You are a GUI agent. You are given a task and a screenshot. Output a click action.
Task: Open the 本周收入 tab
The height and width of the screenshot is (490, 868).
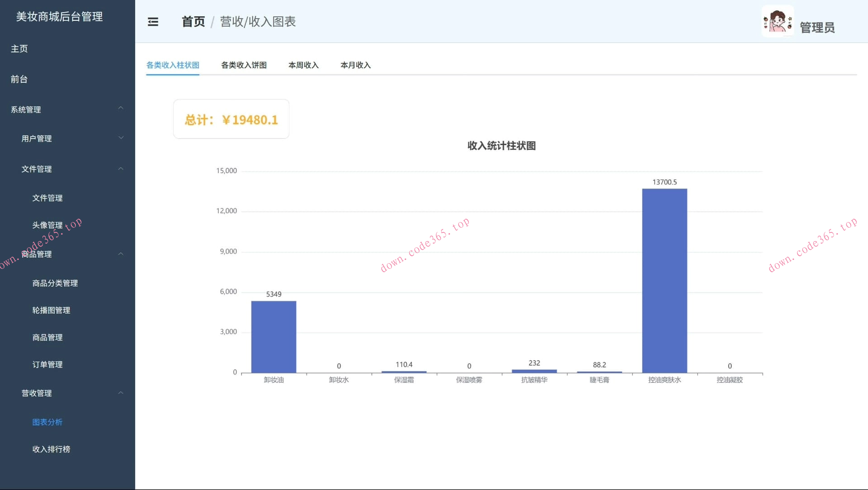[303, 65]
